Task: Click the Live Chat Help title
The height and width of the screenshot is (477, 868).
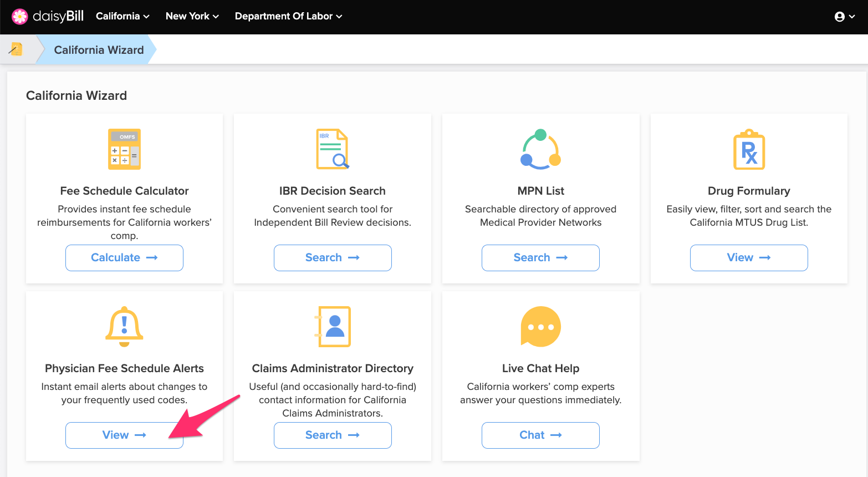Action: (x=541, y=368)
